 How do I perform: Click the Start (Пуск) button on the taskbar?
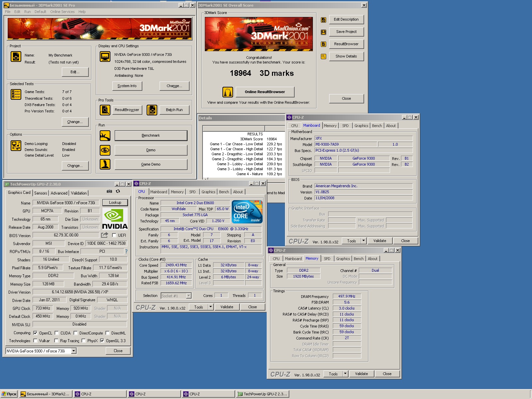pos(9,394)
